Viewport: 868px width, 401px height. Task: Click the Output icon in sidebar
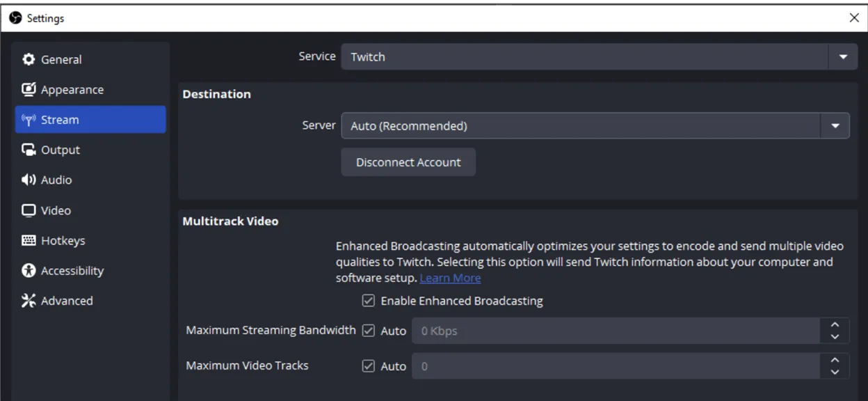coord(29,150)
